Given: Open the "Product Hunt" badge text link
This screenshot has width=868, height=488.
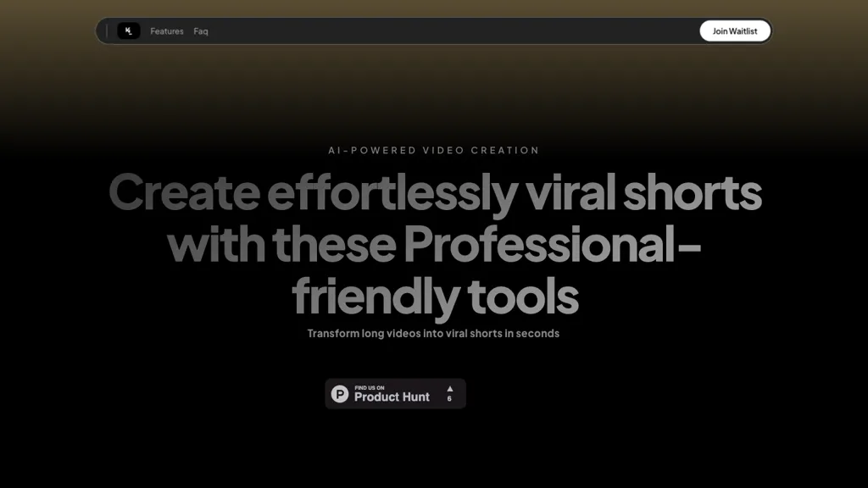Looking at the screenshot, I should (x=392, y=397).
